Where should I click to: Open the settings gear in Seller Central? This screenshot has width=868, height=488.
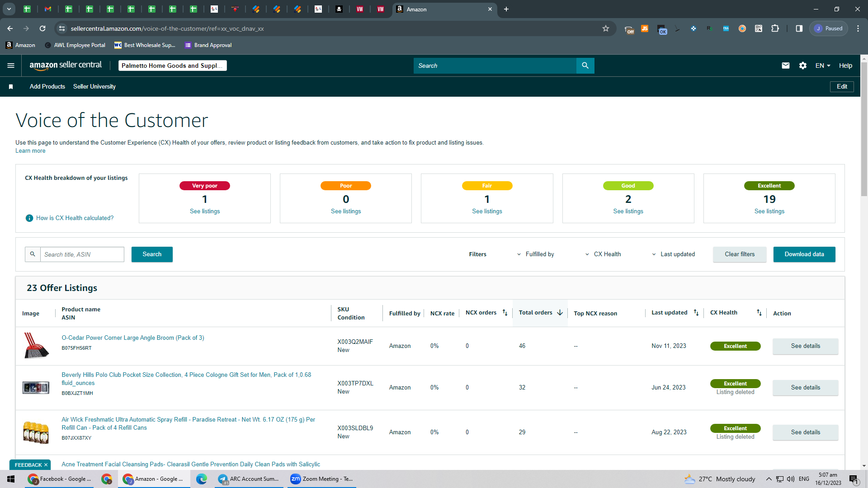pyautogui.click(x=803, y=66)
